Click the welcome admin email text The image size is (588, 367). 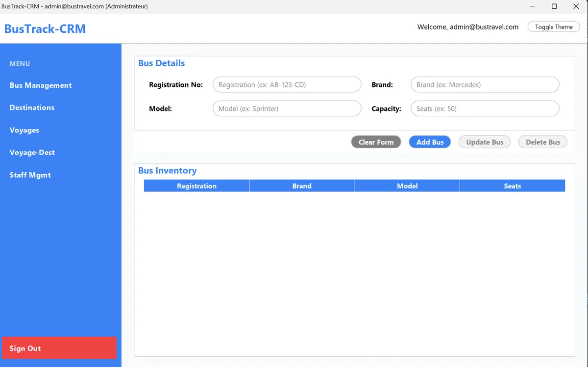468,27
